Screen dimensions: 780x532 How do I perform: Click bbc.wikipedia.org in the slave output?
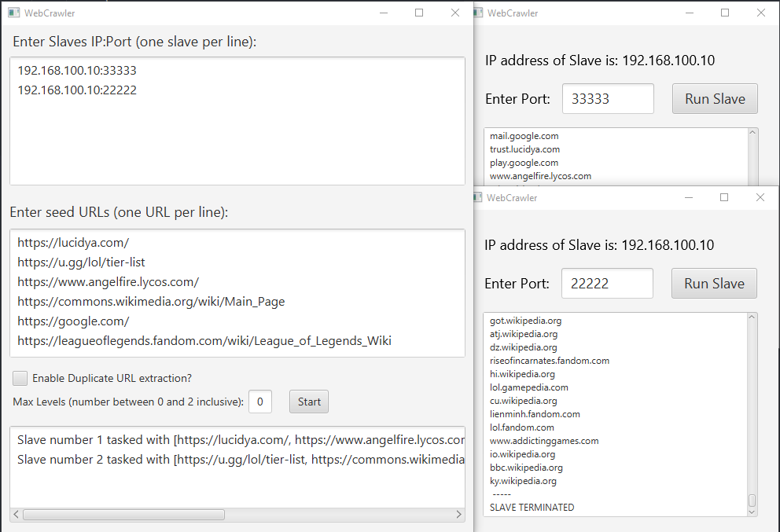point(526,468)
